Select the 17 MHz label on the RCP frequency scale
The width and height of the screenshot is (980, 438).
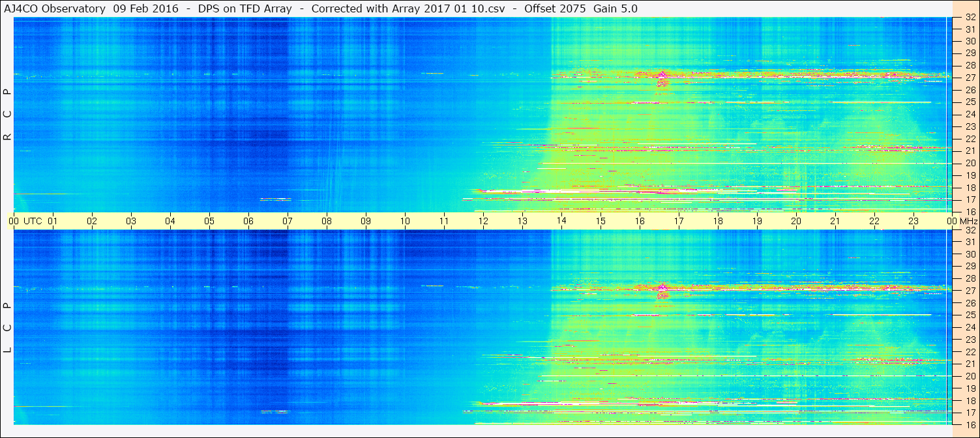coord(970,199)
